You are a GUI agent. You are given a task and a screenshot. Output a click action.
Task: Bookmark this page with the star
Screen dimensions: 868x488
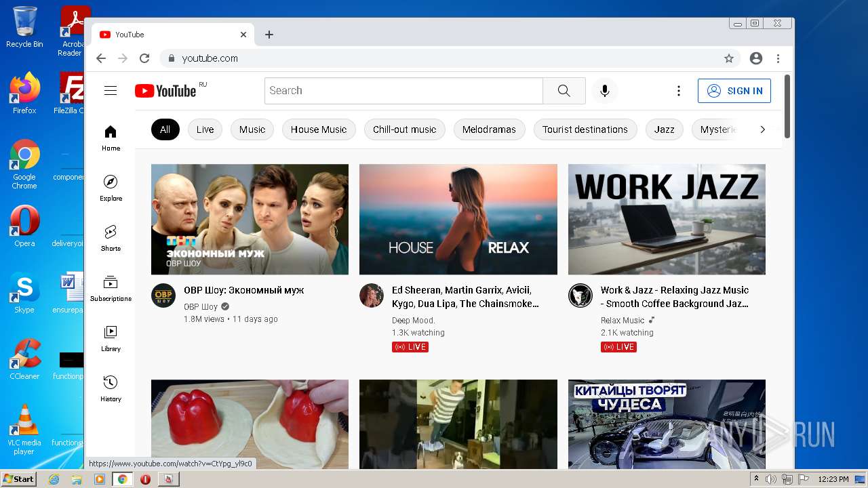pos(729,58)
